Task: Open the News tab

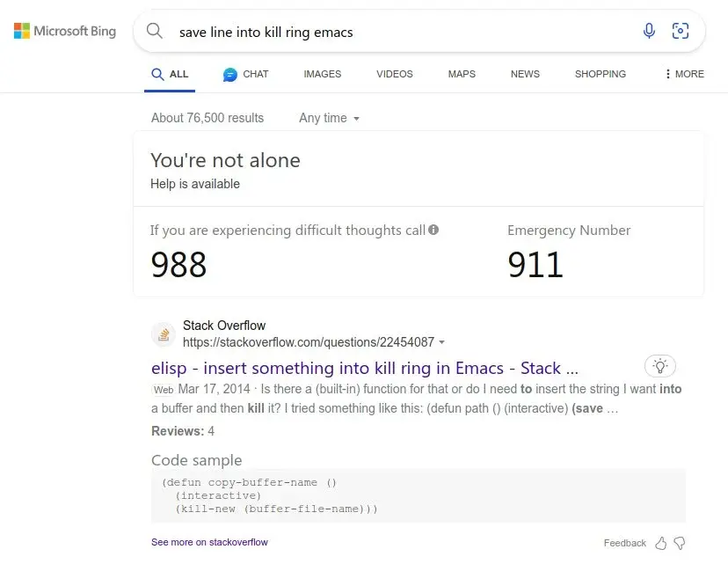Action: [525, 74]
